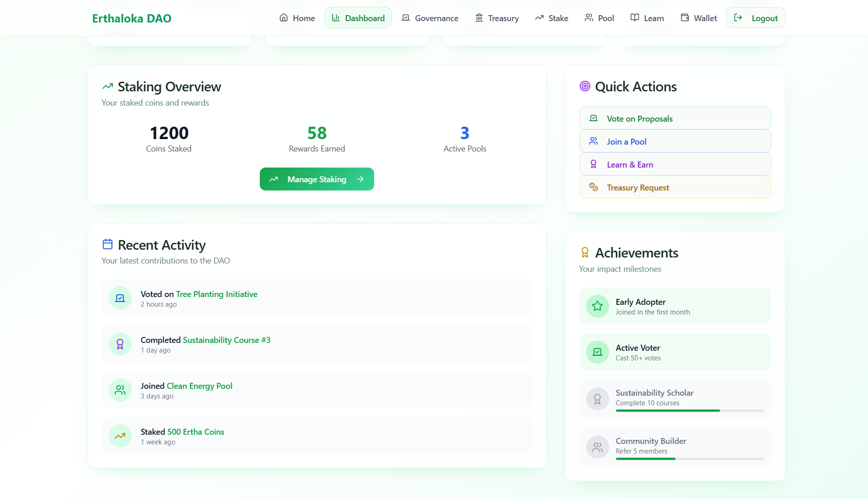This screenshot has height=499, width=868.
Task: Click the Sustainability Scholar progress bar
Action: click(690, 410)
